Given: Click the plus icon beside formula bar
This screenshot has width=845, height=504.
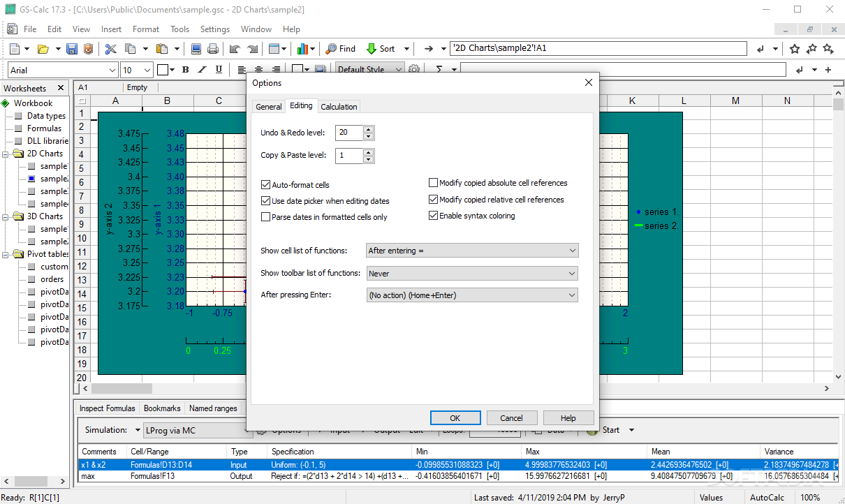Looking at the screenshot, I should point(828,70).
